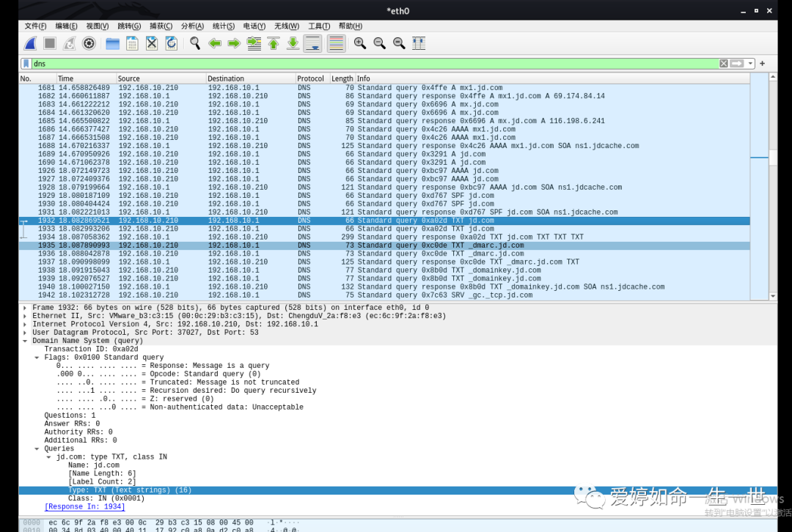Expand the Ethernet II section
The height and width of the screenshot is (532, 792).
click(24, 316)
